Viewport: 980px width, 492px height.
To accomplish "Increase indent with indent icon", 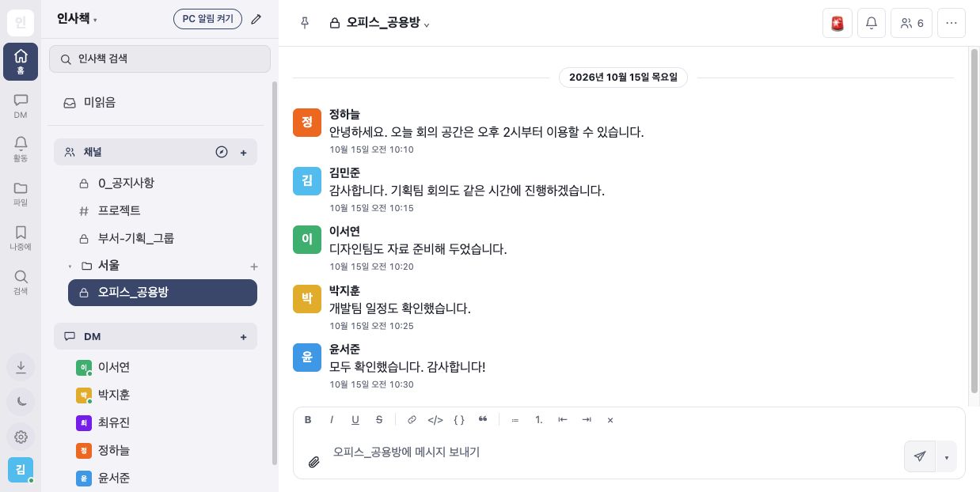I will (587, 420).
